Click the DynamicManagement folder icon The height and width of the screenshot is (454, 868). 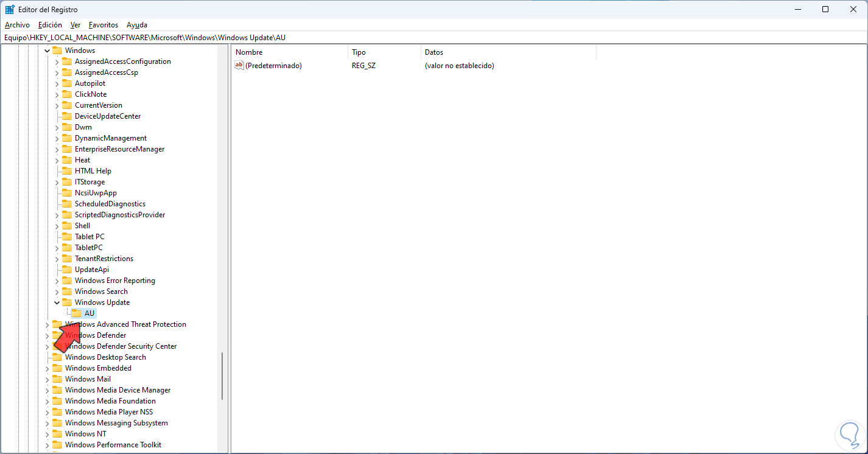click(67, 138)
